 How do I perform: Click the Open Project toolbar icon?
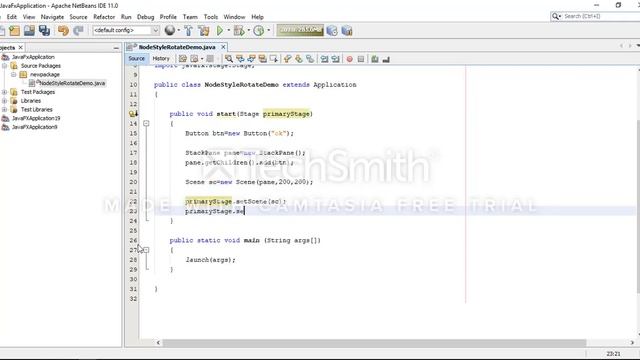[x=29, y=31]
